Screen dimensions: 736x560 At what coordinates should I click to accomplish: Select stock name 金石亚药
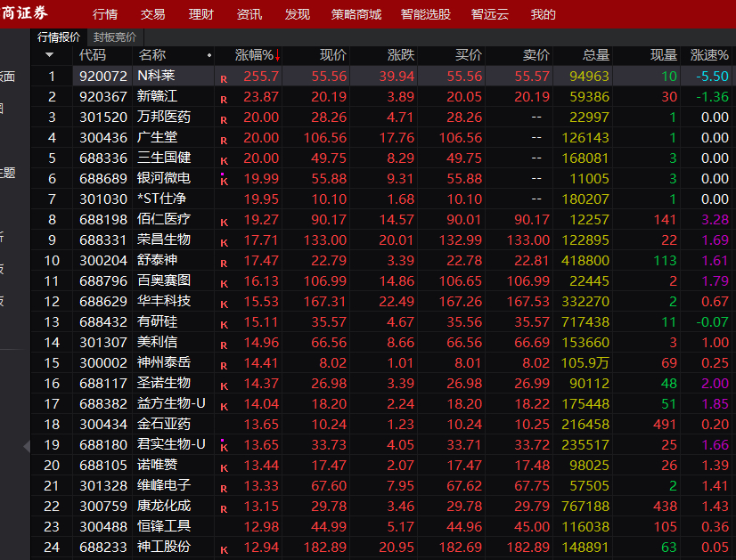[x=164, y=424]
